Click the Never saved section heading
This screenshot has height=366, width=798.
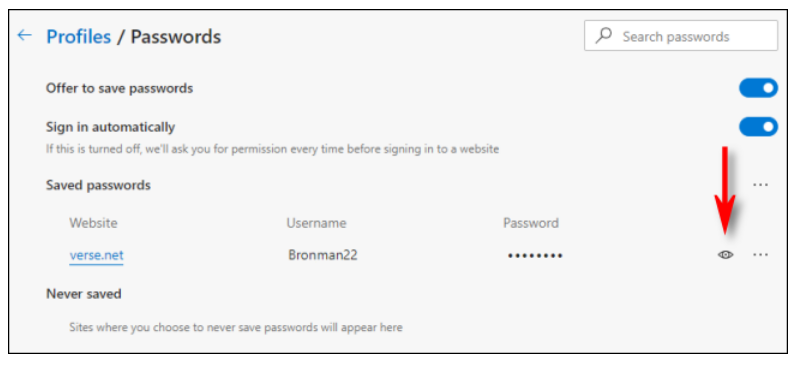click(83, 294)
